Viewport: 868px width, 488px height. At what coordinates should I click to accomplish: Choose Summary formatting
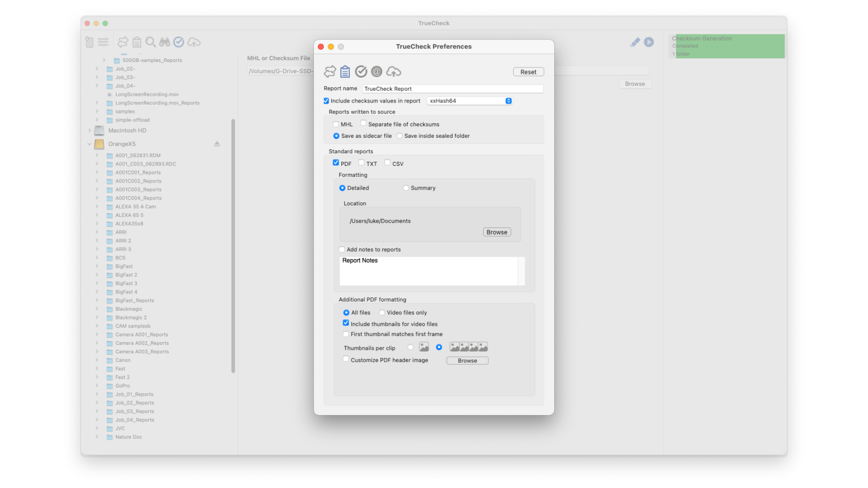[406, 188]
